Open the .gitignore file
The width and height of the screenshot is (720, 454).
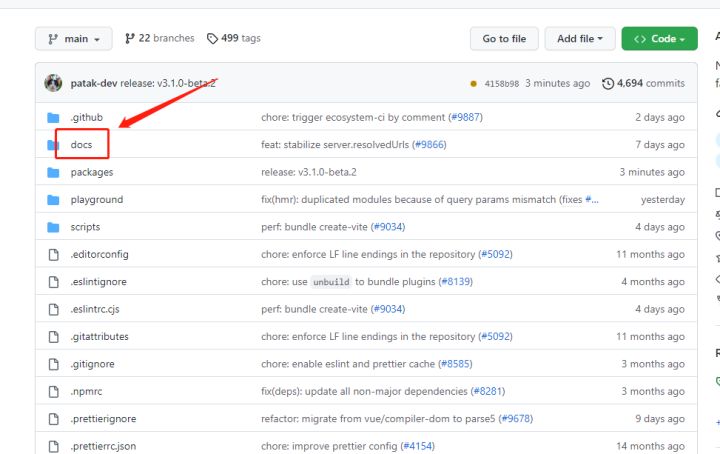[92, 364]
